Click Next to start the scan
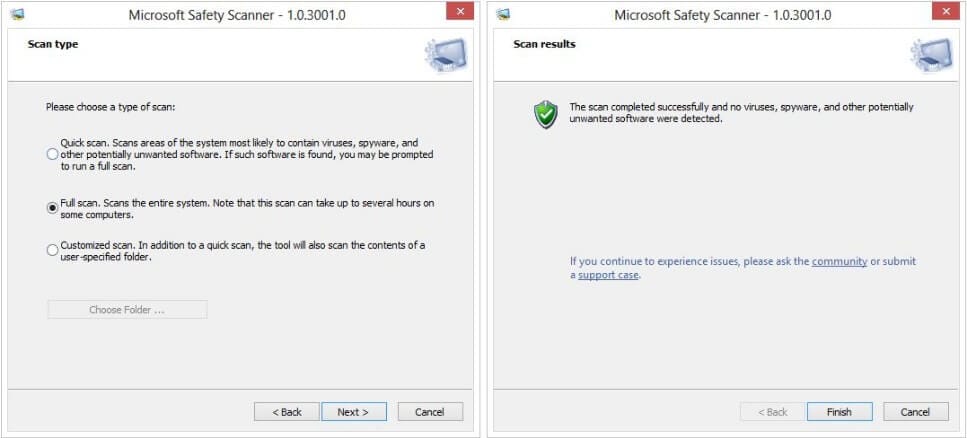The image size is (967, 438). [x=354, y=411]
